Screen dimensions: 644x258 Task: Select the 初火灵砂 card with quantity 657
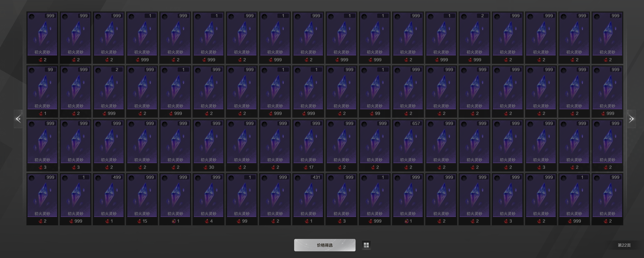408,145
